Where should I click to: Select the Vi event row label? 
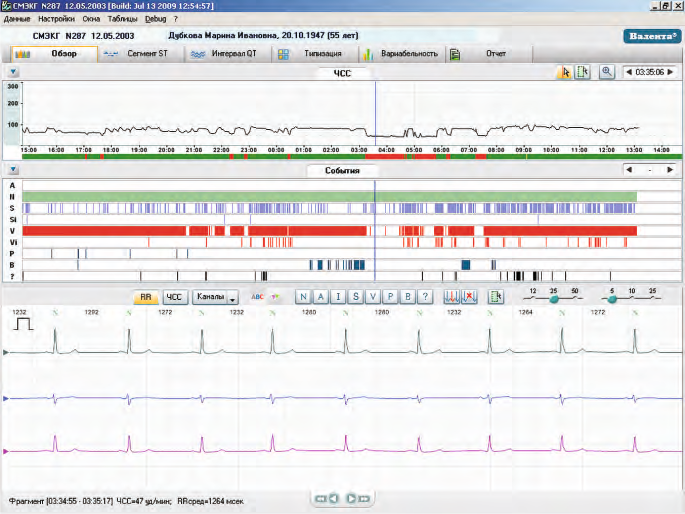point(13,242)
